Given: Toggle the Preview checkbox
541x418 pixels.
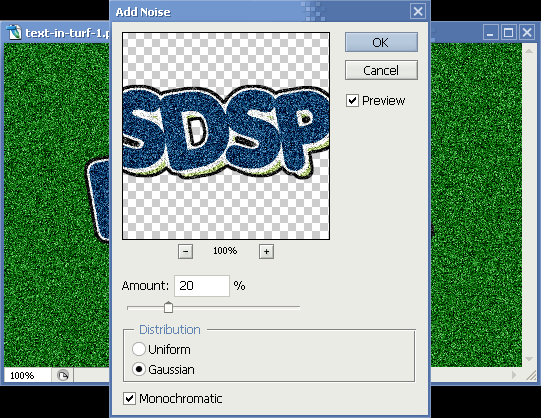Looking at the screenshot, I should tap(352, 101).
